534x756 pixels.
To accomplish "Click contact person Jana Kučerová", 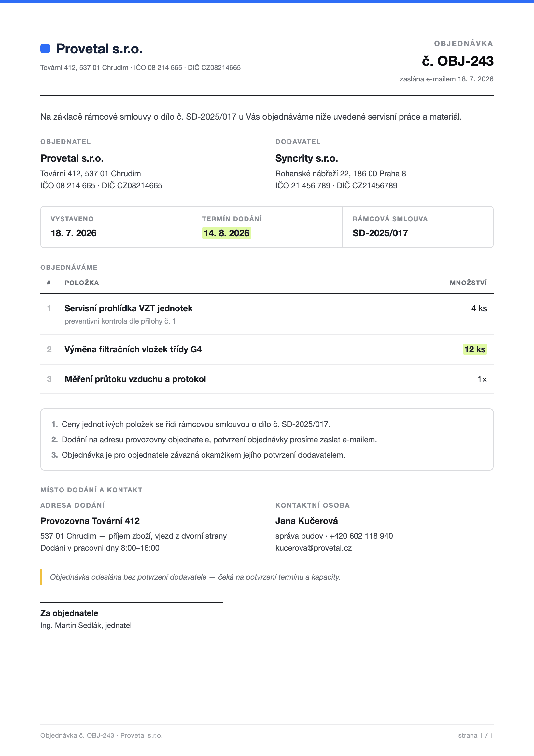I will coord(307,521).
